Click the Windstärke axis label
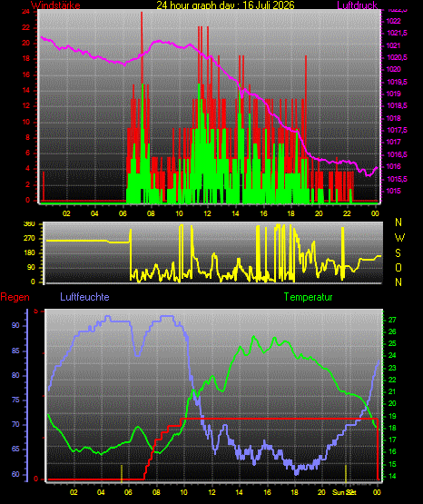The image size is (423, 504). [x=55, y=5]
